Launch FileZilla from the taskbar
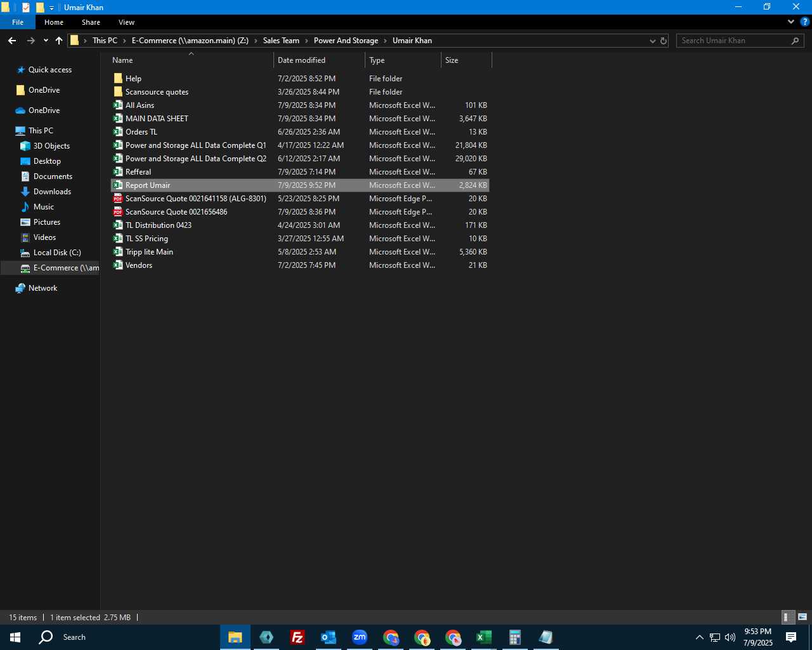 pos(297,637)
